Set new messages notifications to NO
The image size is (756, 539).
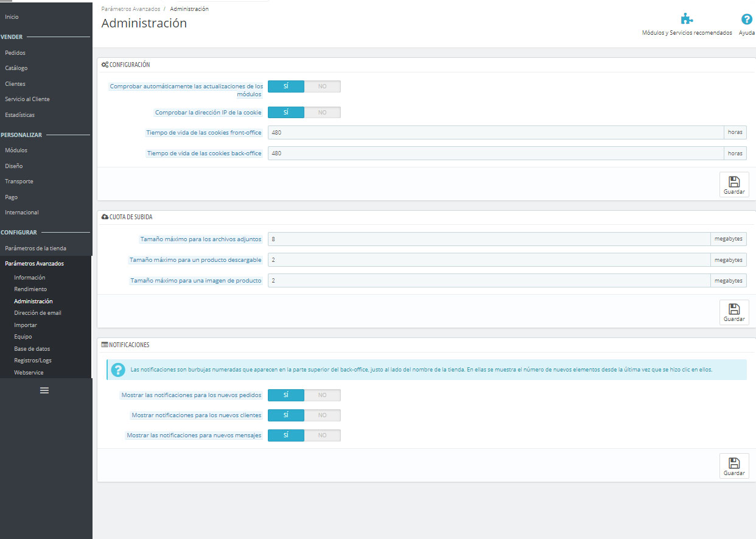(x=323, y=435)
